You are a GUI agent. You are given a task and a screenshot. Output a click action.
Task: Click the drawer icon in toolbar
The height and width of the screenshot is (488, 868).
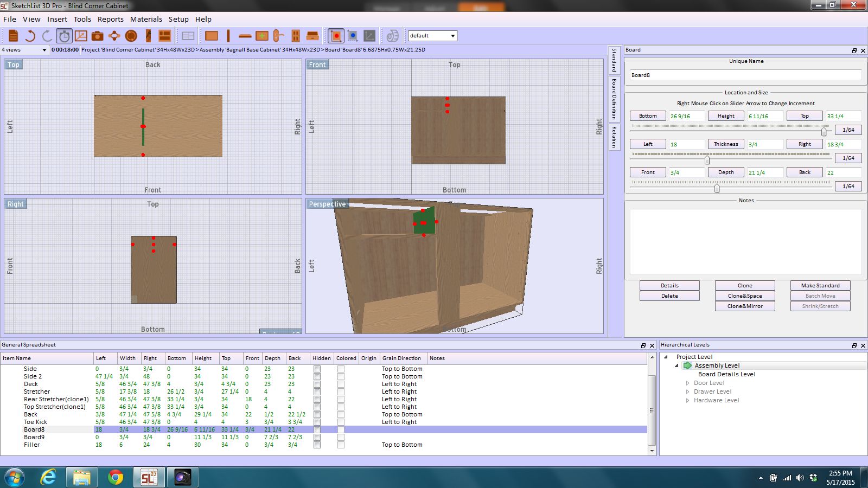312,36
